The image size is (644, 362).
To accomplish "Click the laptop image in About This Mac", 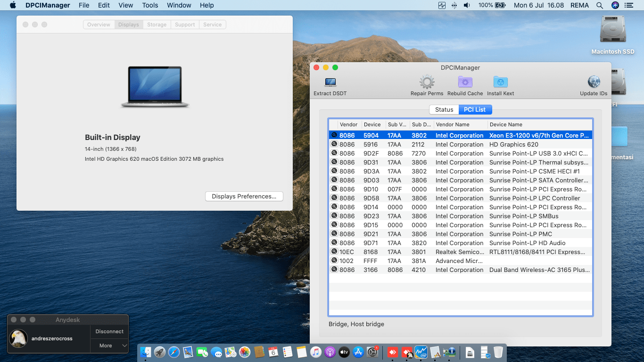I will 155,87.
